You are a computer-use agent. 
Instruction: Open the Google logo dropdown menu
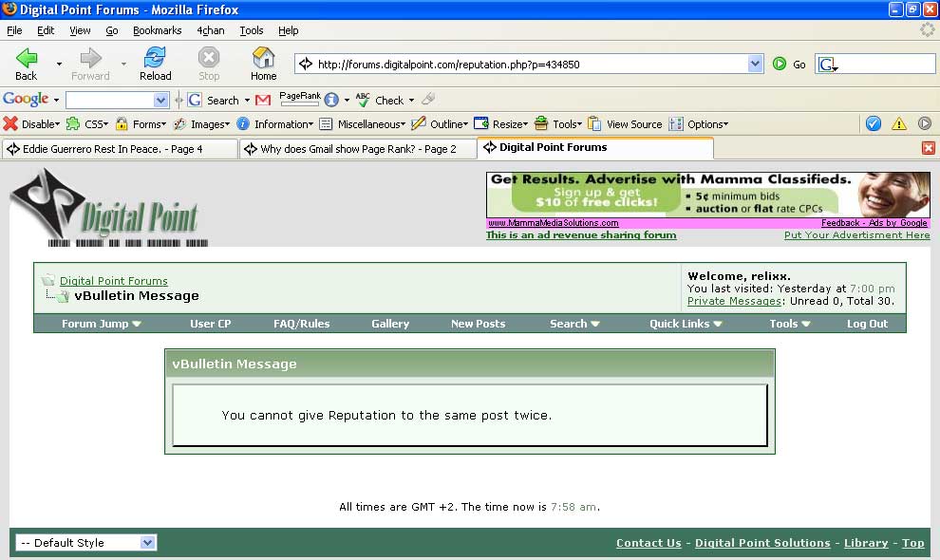[56, 100]
